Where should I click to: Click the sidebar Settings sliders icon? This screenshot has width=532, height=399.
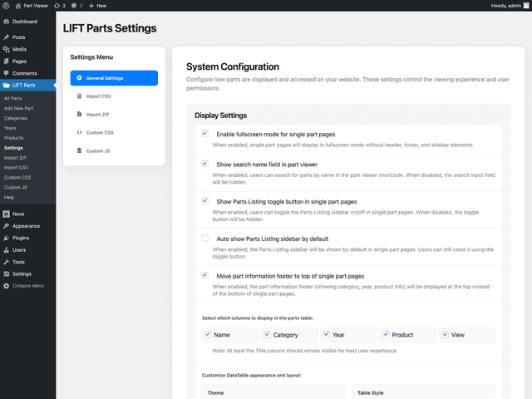6,273
